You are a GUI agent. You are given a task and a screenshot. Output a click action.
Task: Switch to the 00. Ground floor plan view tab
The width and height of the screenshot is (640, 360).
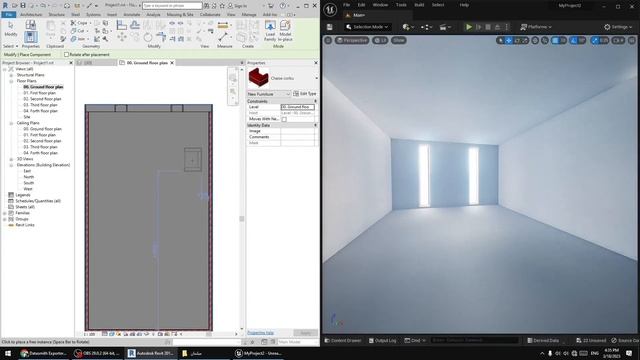tap(147, 63)
